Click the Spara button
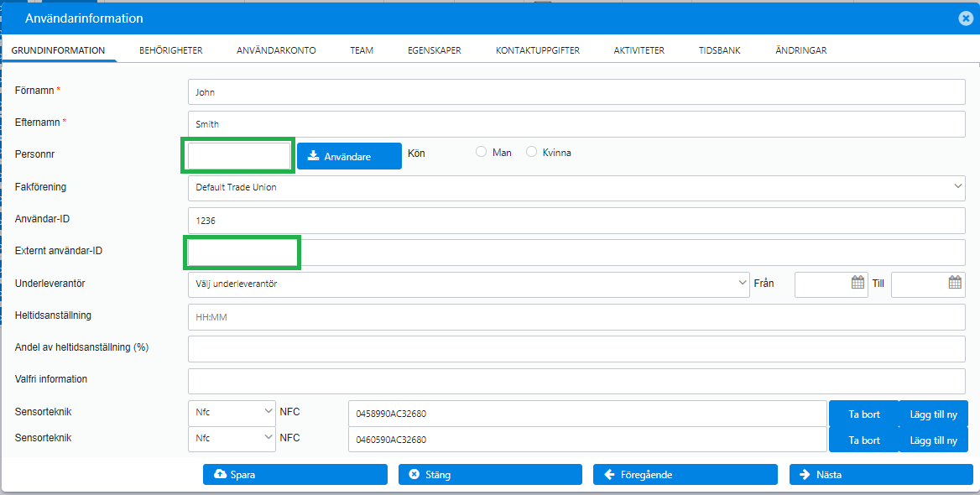 click(x=295, y=474)
